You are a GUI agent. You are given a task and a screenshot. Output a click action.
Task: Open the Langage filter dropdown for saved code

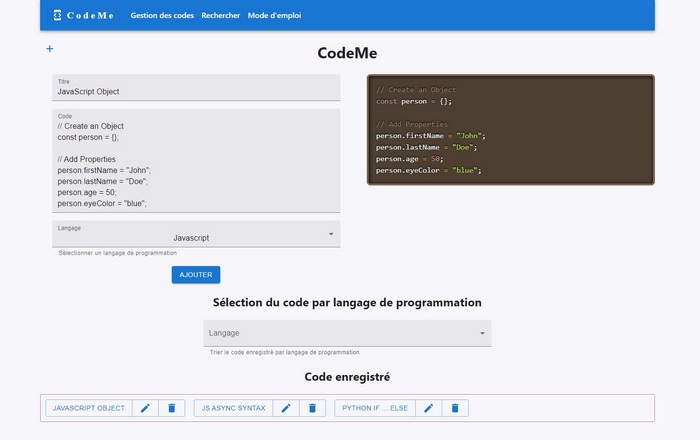click(347, 333)
